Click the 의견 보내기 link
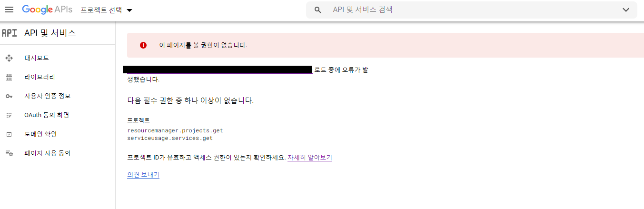Image resolution: width=644 pixels, height=209 pixels. click(143, 175)
